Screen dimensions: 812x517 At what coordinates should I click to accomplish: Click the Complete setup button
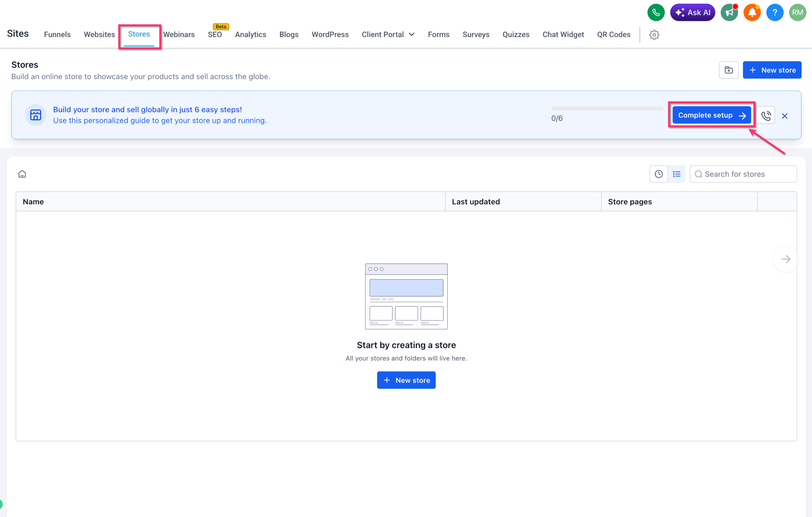point(712,115)
